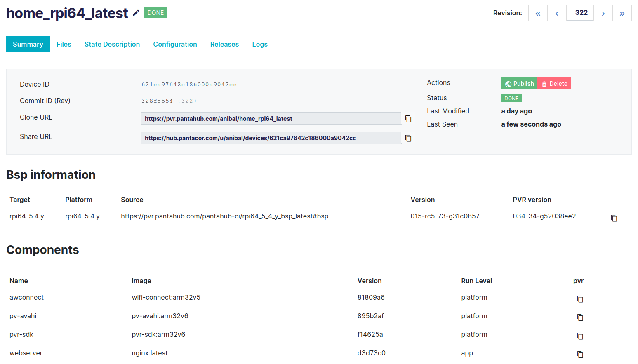Click the home_rpi64_latest title
The image size is (638, 364).
coord(67,13)
